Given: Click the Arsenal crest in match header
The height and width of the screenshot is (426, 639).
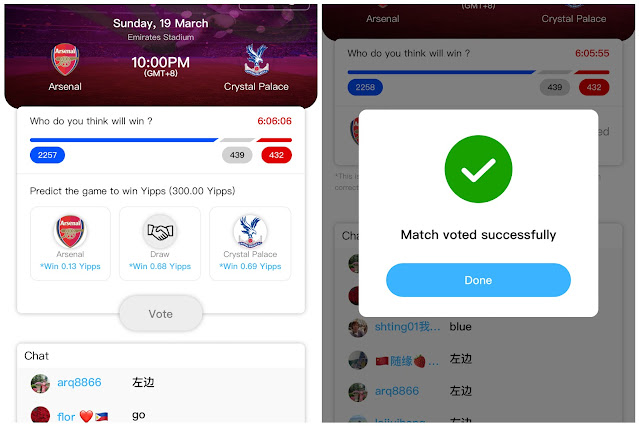Looking at the screenshot, I should (65, 60).
